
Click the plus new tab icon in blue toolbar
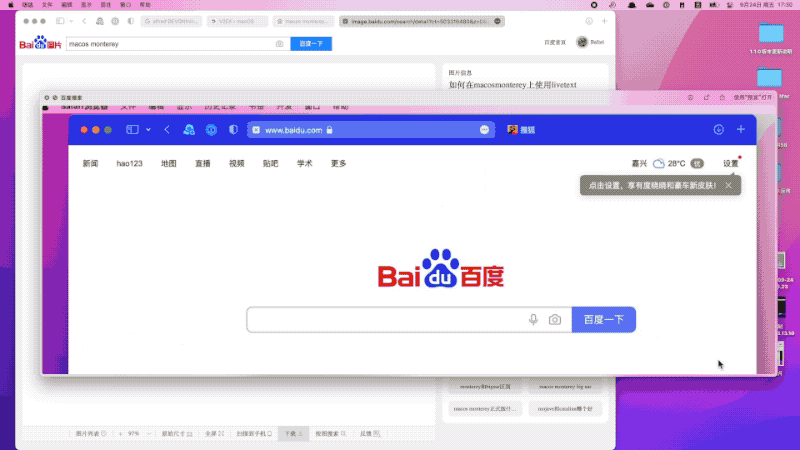(x=741, y=130)
